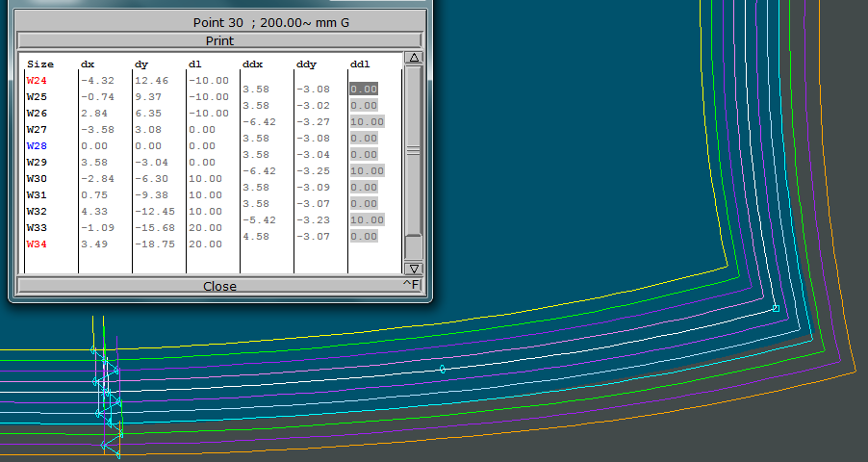Grab the table scrollbar grip handle
Screen dimensions: 868x462
coord(414,150)
